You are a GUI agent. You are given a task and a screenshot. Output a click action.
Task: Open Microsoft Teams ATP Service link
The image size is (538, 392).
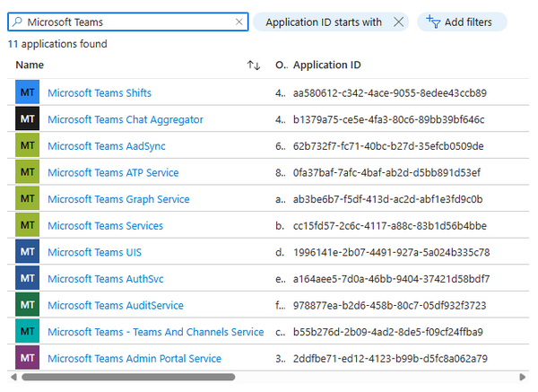pyautogui.click(x=113, y=172)
